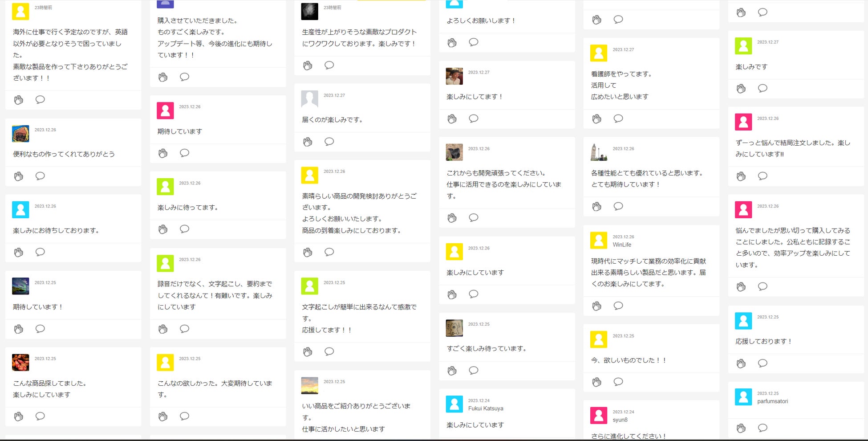Clap for the "海外に仕事で行く予定" comment
The height and width of the screenshot is (441, 868).
(x=18, y=100)
